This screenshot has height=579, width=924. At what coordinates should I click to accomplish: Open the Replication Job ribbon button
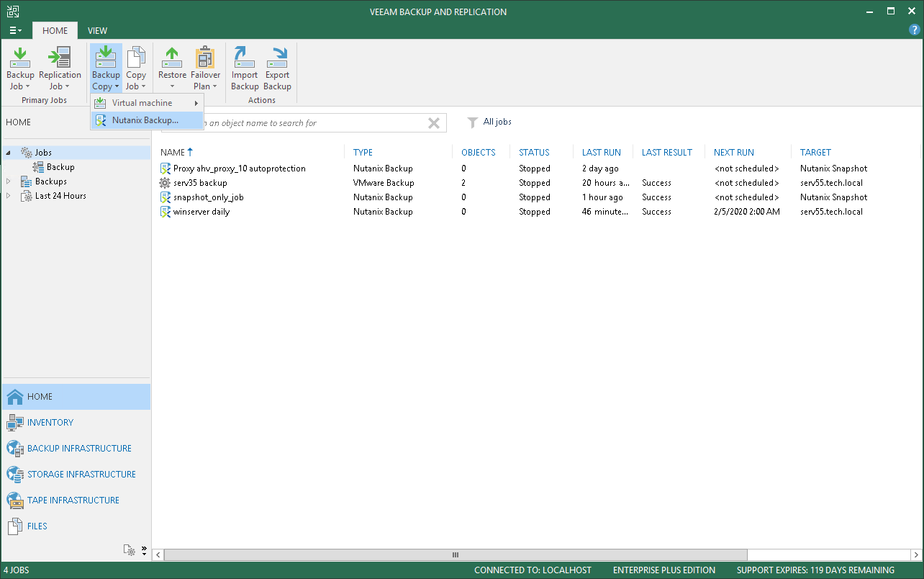pos(60,69)
